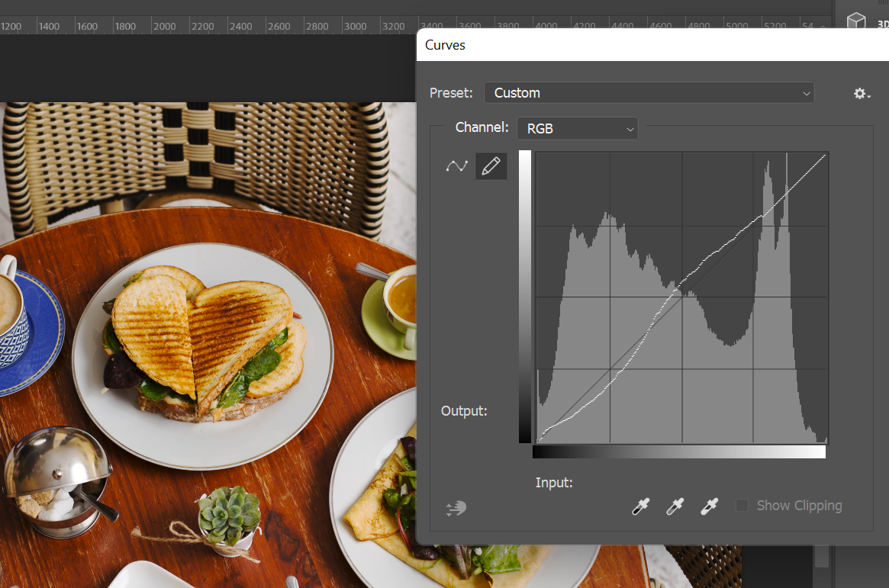Screen dimensions: 889x588
Task: Select the pencil draw curve tool
Action: click(491, 166)
